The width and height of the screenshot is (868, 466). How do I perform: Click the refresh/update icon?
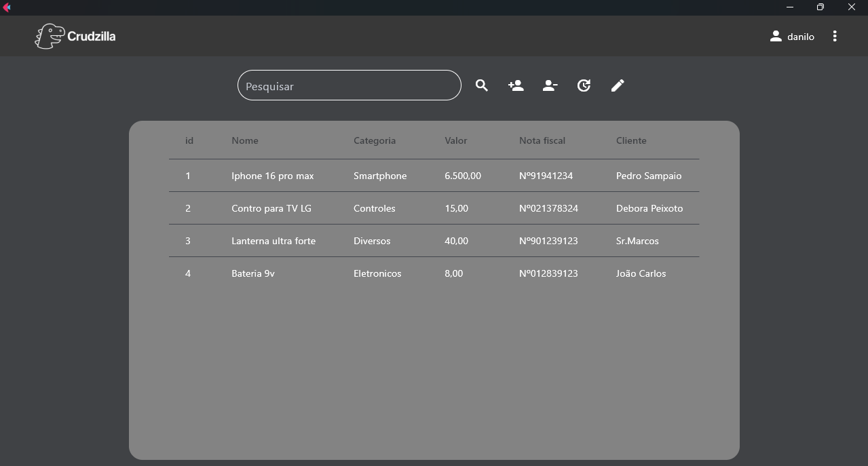584,85
